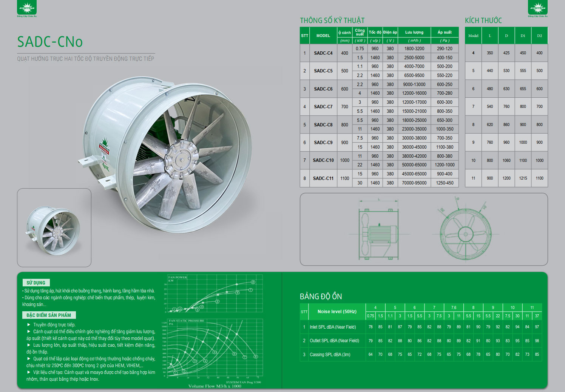Select the "ĐẶC ĐIỂM SẢN PHẨM" section label
The height and width of the screenshot is (392, 565).
(x=49, y=315)
